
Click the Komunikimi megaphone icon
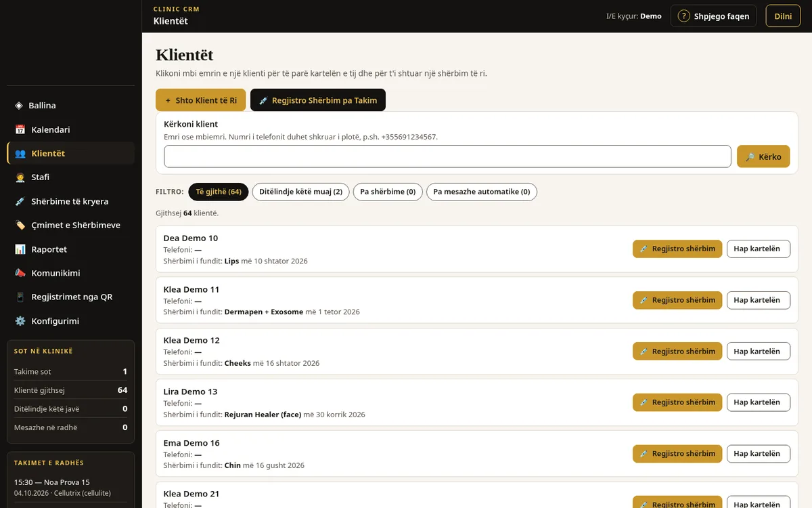pyautogui.click(x=20, y=273)
